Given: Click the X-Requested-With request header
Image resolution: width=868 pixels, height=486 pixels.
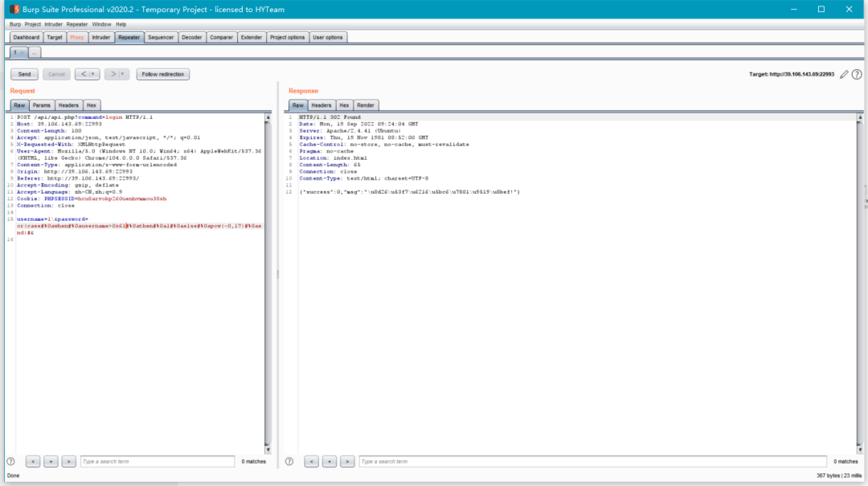Looking at the screenshot, I should 71,145.
